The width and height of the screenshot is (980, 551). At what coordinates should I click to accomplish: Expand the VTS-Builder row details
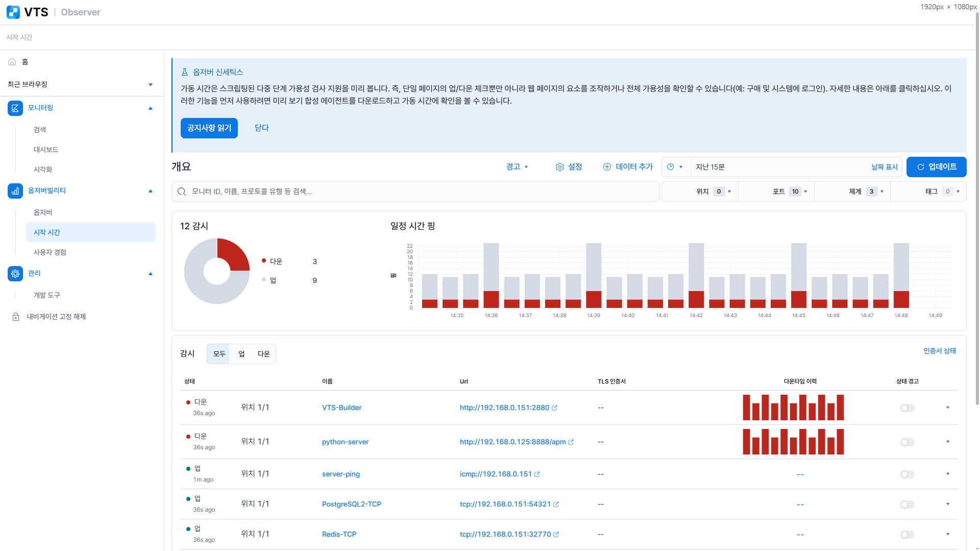[x=948, y=408]
